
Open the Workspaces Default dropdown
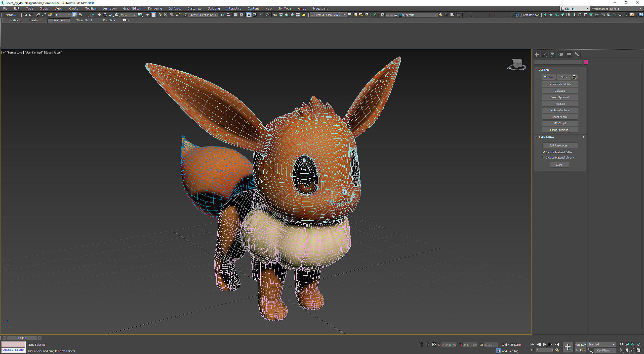click(x=625, y=9)
